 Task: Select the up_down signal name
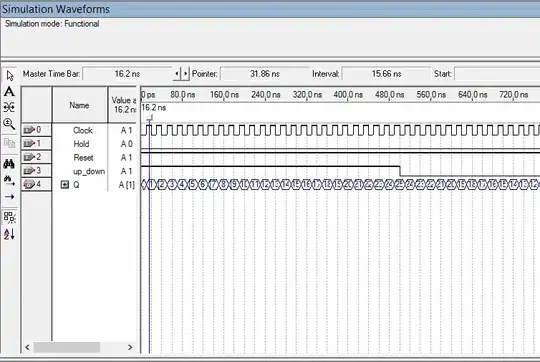click(x=89, y=171)
